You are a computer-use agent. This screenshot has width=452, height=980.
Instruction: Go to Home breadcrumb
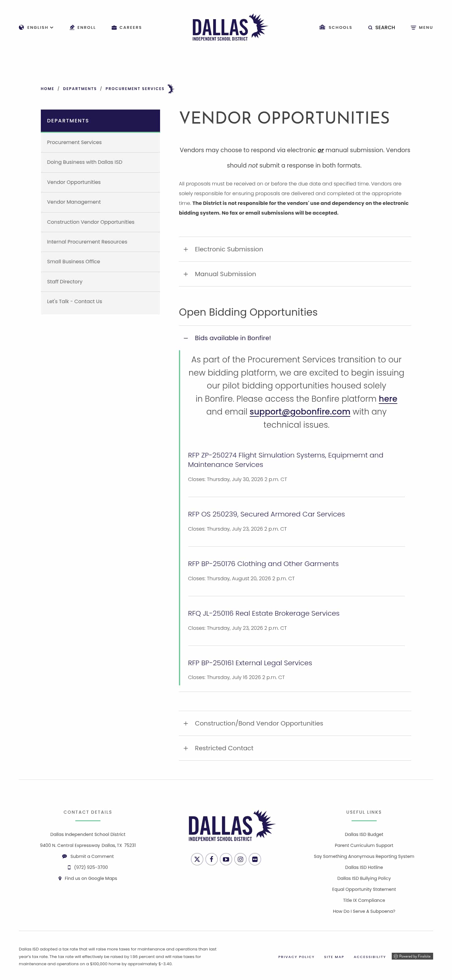pyautogui.click(x=47, y=88)
